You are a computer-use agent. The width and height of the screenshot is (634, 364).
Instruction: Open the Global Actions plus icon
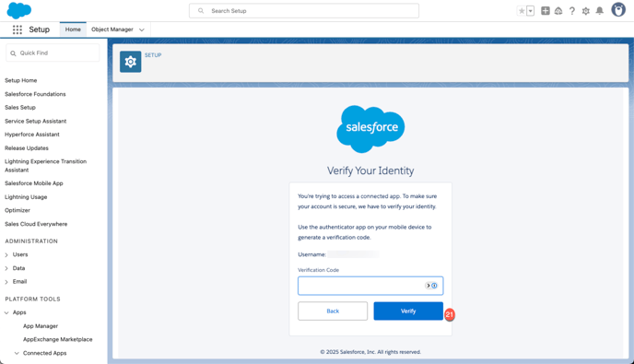(545, 11)
